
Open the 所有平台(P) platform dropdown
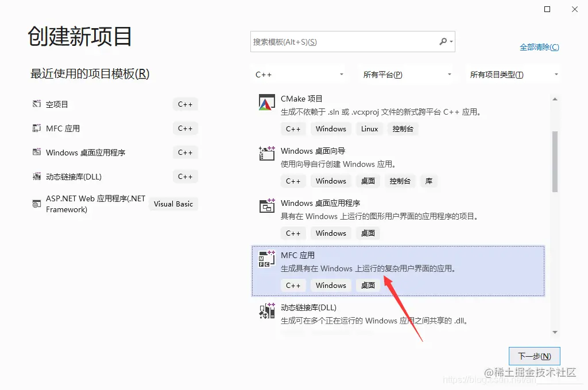pos(407,75)
